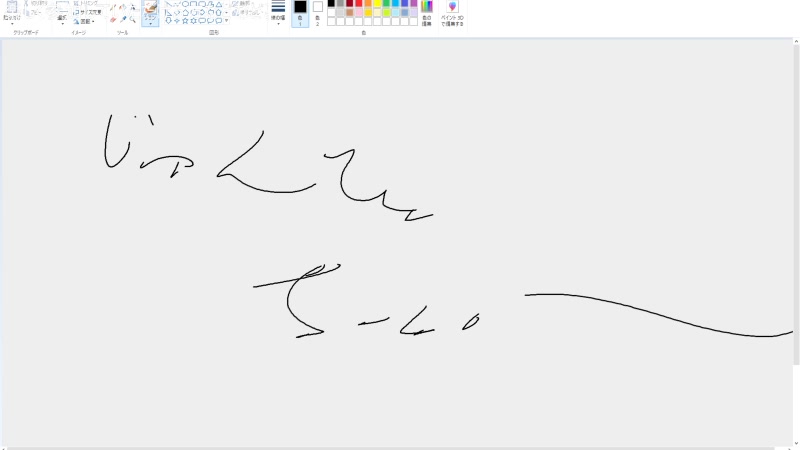Click the Resize button
This screenshot has height=450, width=800.
click(x=88, y=12)
